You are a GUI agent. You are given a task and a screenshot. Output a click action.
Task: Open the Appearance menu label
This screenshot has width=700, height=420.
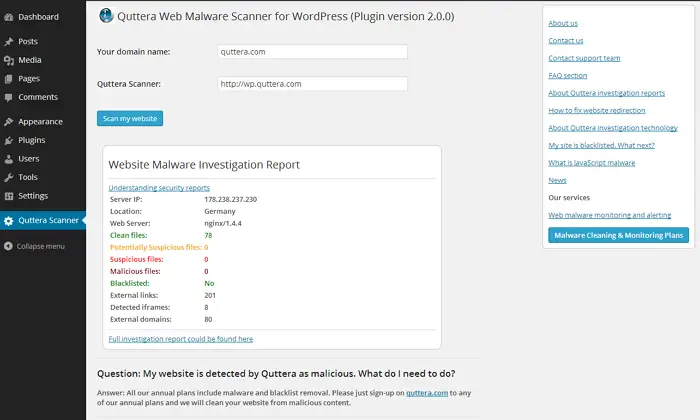[x=40, y=121]
